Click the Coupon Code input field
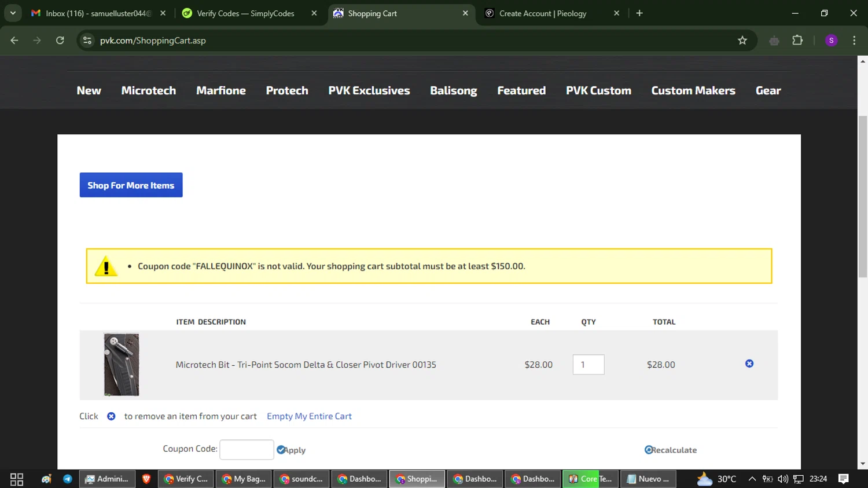868x488 pixels. point(247,449)
